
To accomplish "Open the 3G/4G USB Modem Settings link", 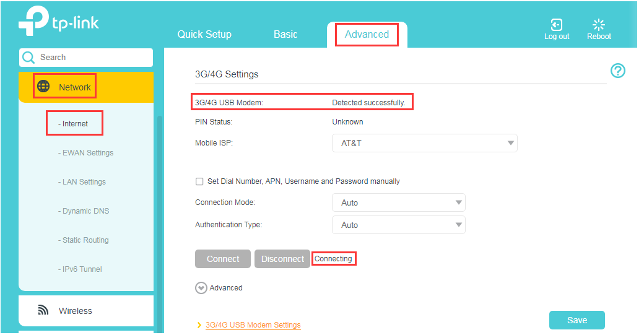I will coord(253,325).
